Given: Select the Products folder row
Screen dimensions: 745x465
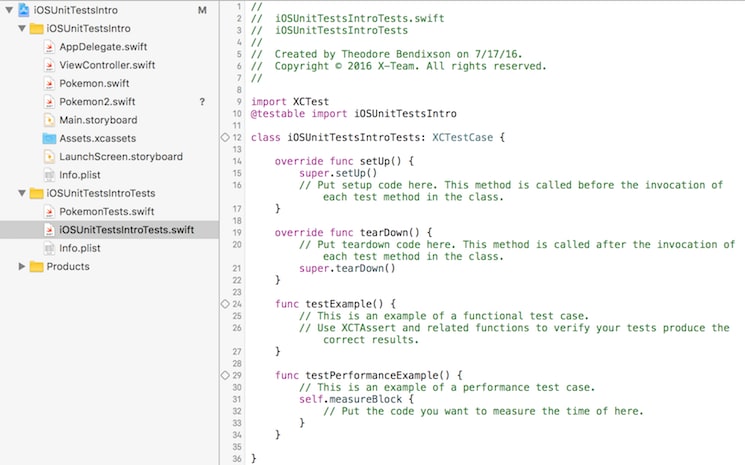Looking at the screenshot, I should [x=109, y=266].
